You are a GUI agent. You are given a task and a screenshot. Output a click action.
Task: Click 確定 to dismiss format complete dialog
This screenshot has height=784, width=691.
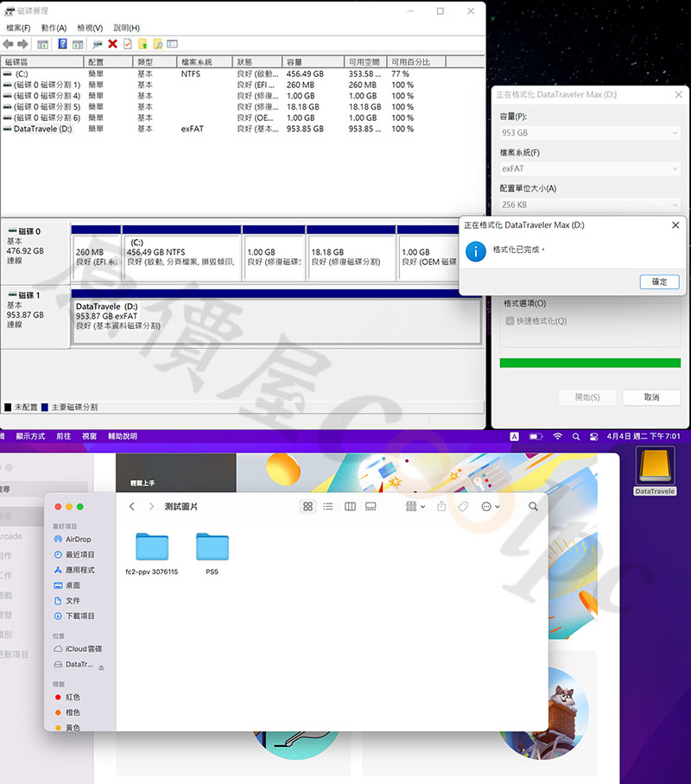[x=659, y=282]
